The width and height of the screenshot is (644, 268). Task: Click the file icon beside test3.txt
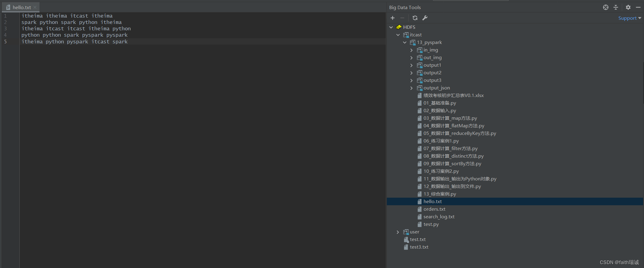(x=406, y=247)
